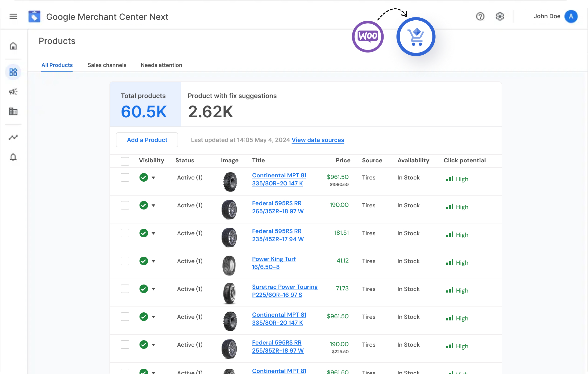Screen dimensions: 588x374
Task: Expand visibility dropdown for Suretrac Power Touring row
Action: tap(153, 289)
